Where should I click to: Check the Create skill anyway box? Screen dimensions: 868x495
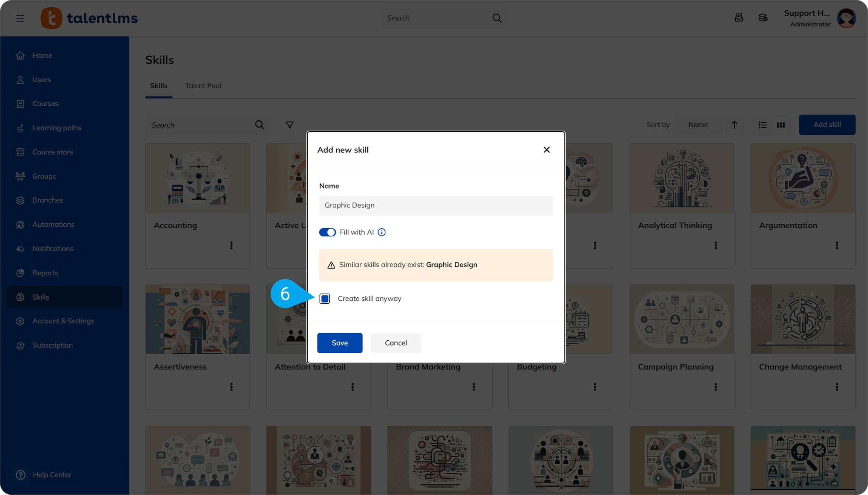(325, 298)
